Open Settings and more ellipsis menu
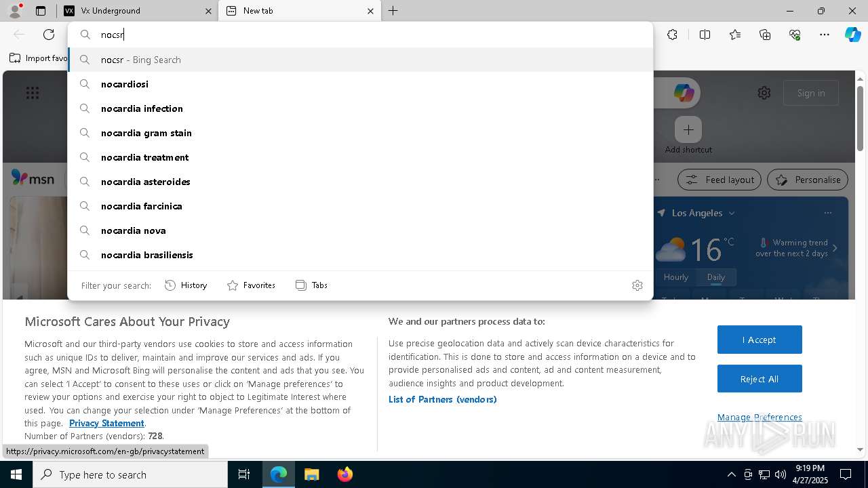The width and height of the screenshot is (868, 488). [x=825, y=35]
